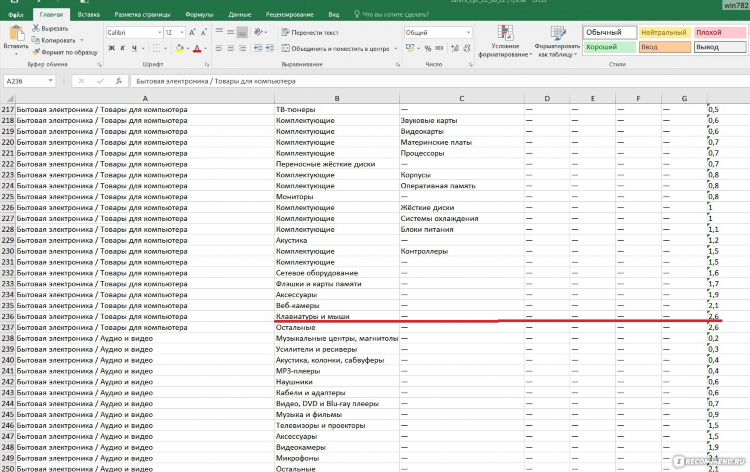Click the fill color bucket icon

pos(179,48)
